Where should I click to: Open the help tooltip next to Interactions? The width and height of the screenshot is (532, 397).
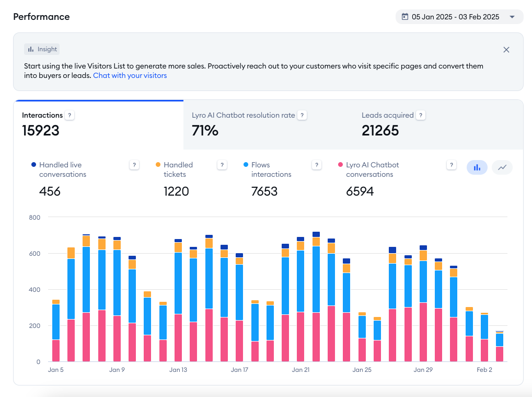point(70,115)
